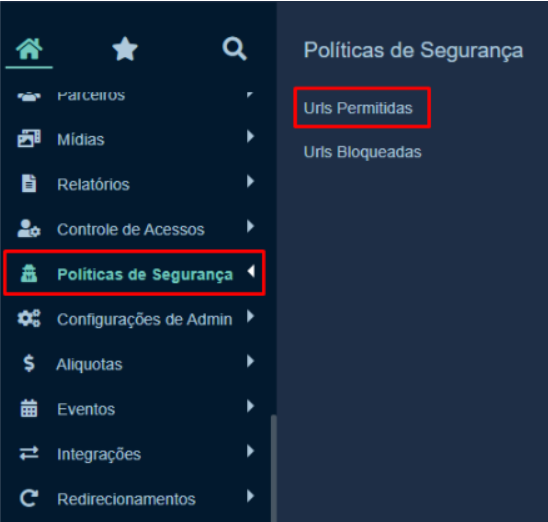Select the Relatórios document icon
The image size is (548, 522).
tap(29, 183)
